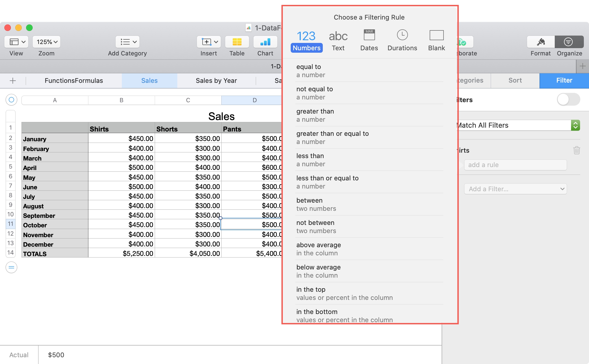The width and height of the screenshot is (589, 364).
Task: Select column B header
Action: pos(122,100)
